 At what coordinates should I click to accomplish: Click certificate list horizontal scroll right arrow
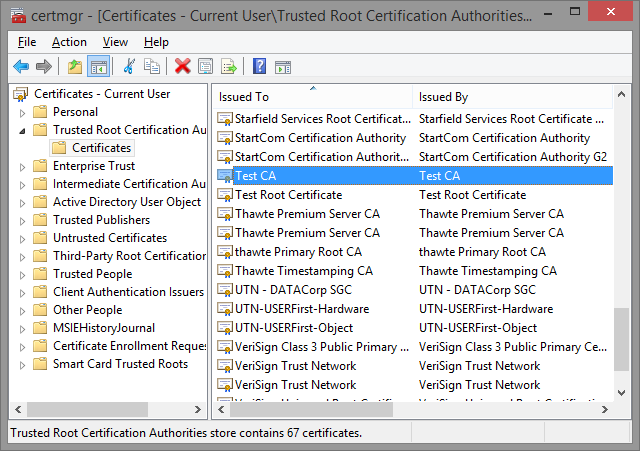tap(605, 409)
